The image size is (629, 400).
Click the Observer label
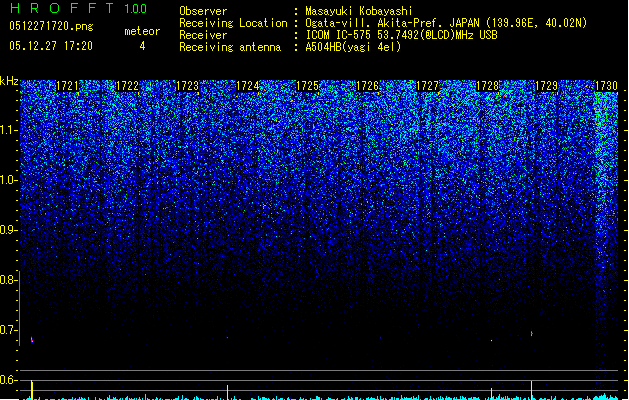203,11
